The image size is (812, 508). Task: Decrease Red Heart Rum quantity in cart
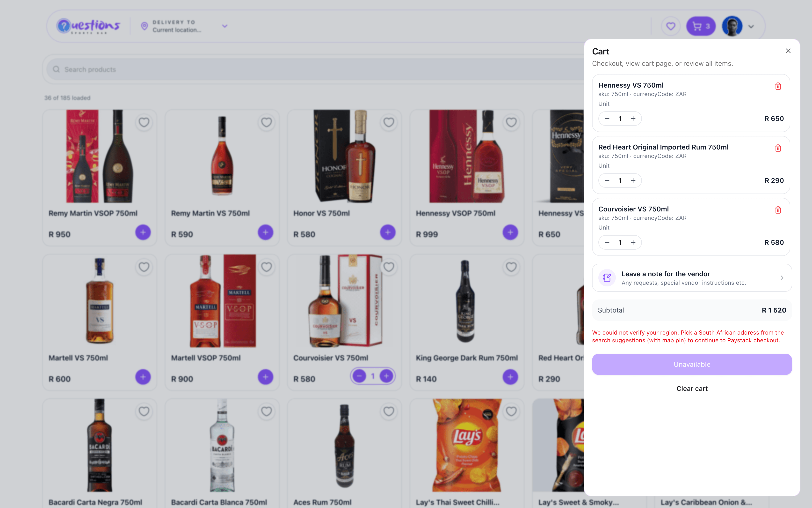(607, 180)
